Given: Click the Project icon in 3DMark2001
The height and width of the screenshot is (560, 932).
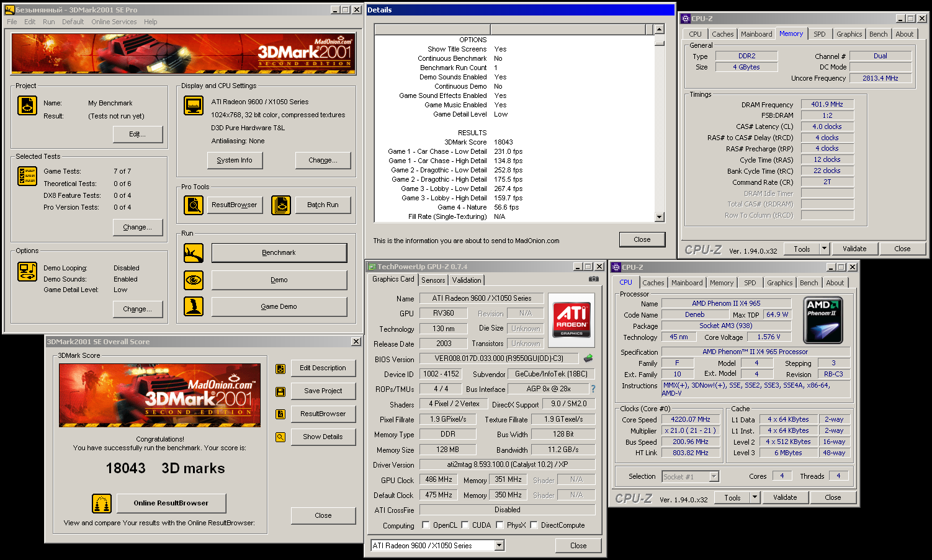Looking at the screenshot, I should click(27, 105).
